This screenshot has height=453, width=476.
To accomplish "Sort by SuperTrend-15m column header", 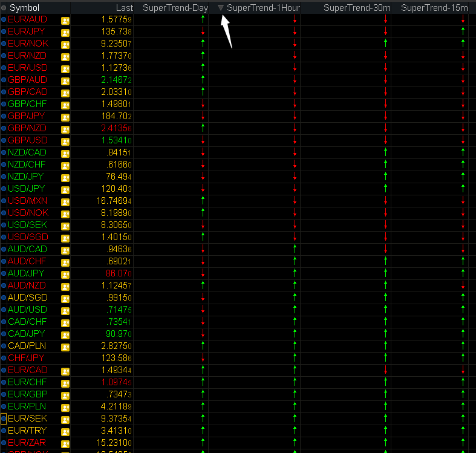I will pos(434,8).
